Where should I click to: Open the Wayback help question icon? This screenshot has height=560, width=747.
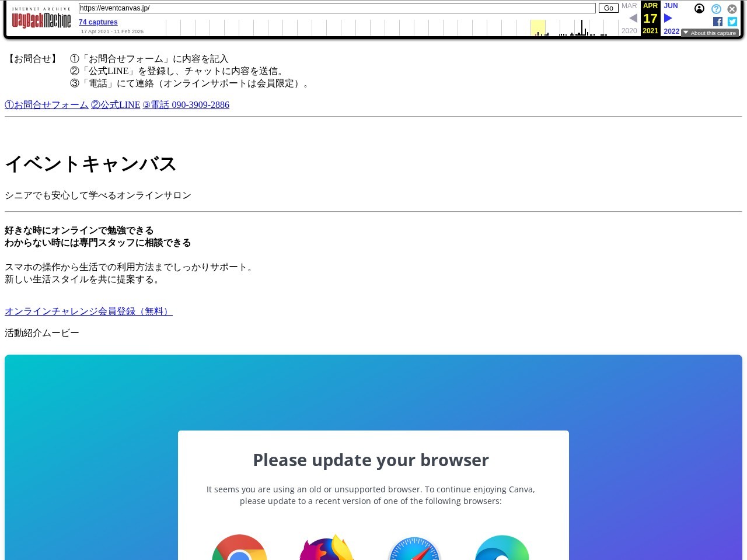(x=716, y=9)
